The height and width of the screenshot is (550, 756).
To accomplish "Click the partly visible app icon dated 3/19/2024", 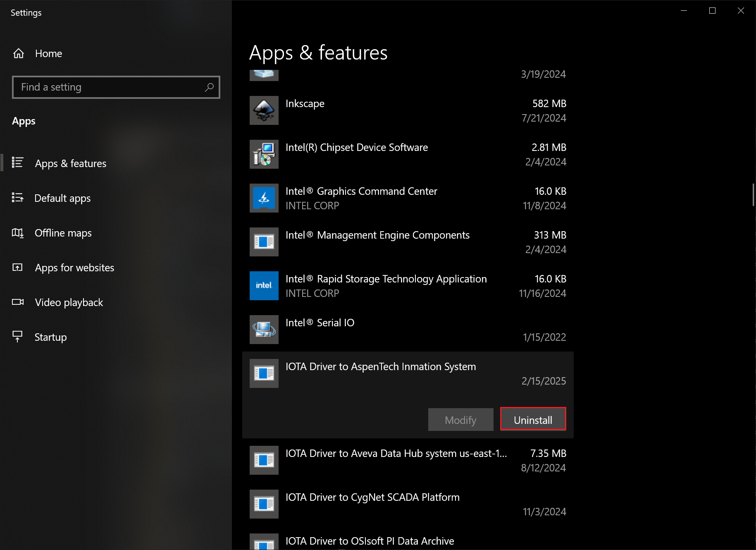I will coord(264,75).
